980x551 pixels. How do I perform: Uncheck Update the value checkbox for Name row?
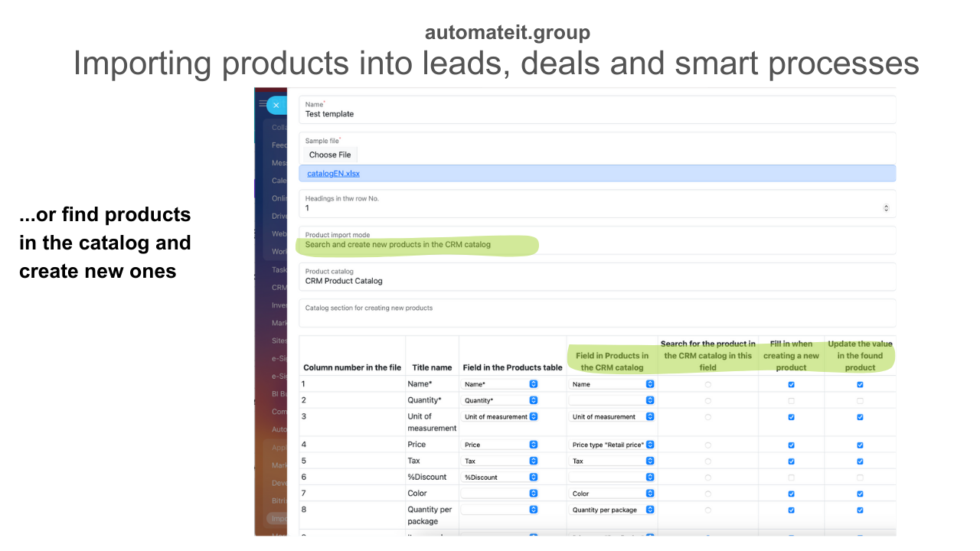pos(860,385)
